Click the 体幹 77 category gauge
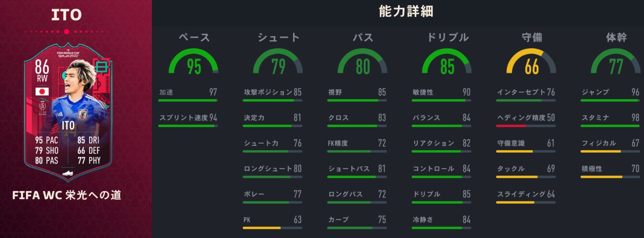 tap(616, 65)
